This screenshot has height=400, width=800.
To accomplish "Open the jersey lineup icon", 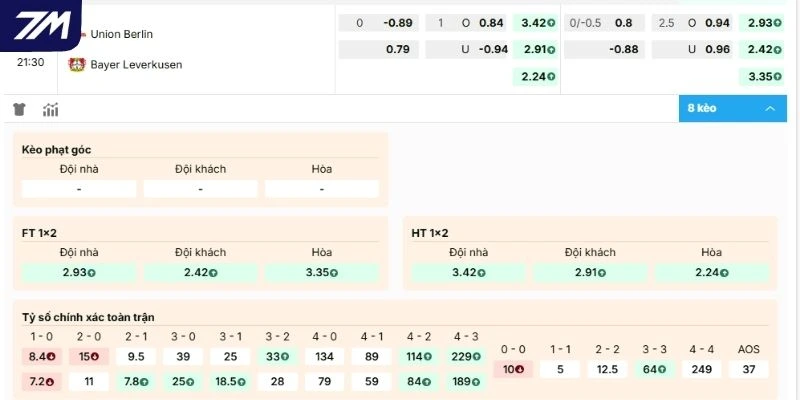I will [19, 110].
